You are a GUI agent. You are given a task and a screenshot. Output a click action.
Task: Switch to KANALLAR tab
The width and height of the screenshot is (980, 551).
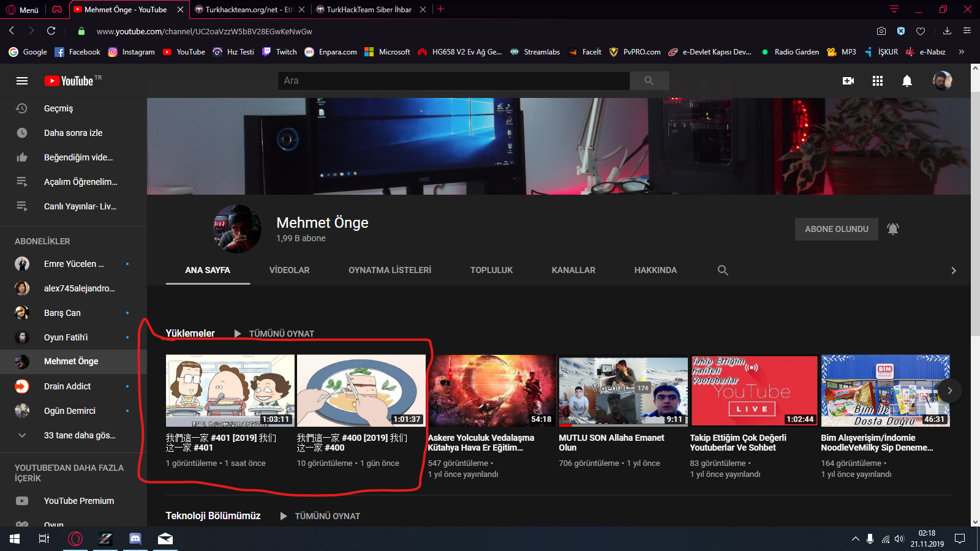[x=573, y=270]
